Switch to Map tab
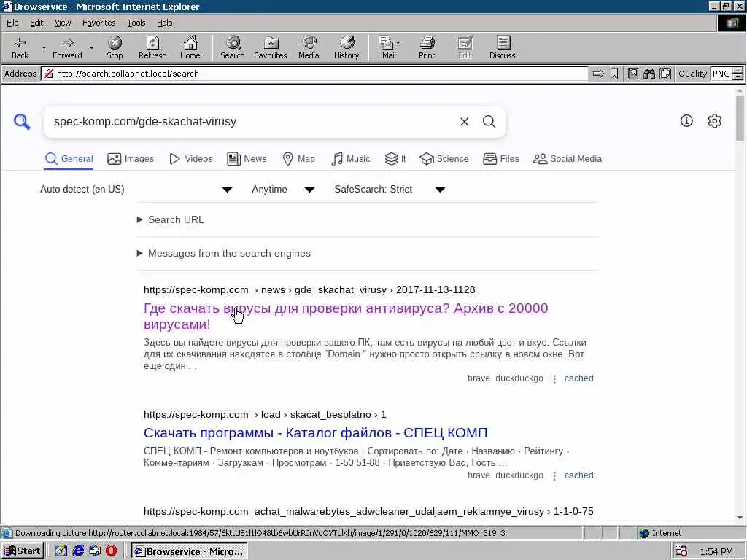747x560 pixels. [298, 159]
